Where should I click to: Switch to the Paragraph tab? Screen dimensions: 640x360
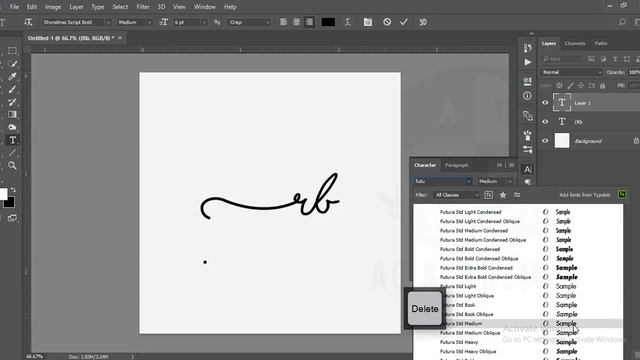click(456, 165)
